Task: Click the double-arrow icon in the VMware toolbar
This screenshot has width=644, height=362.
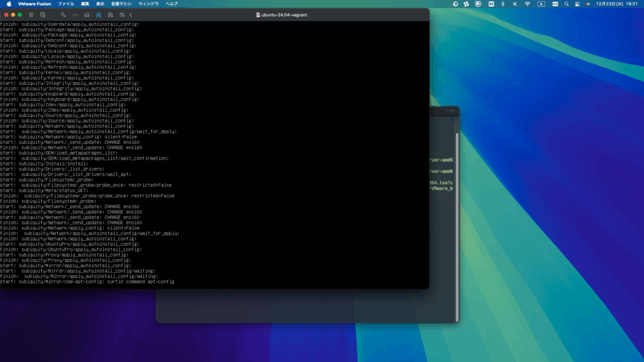Action: [75, 14]
